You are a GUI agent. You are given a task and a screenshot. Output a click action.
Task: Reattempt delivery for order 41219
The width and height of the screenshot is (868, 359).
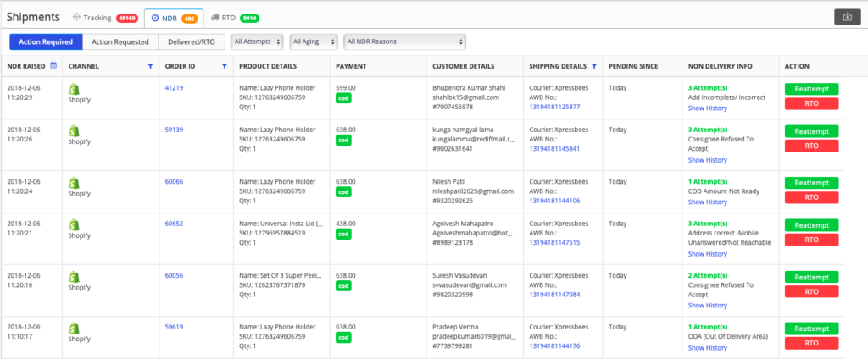[811, 89]
